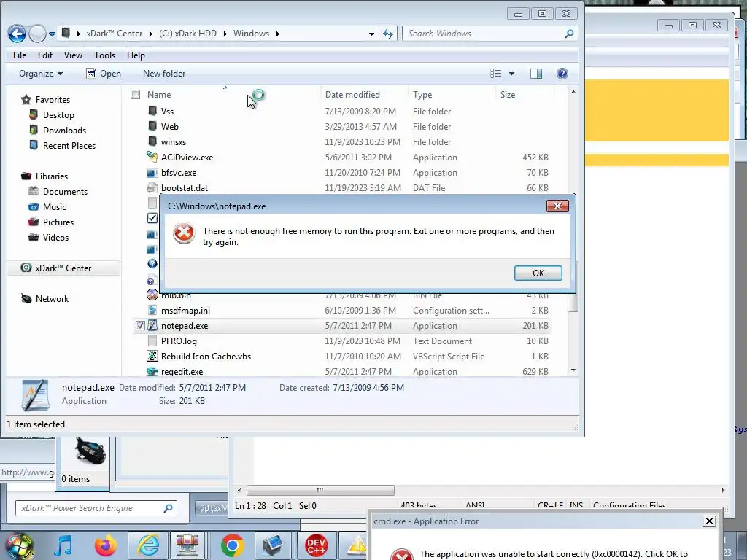Viewport: 747px width, 560px height.
Task: Open the Pictures library in the sidebar
Action: pyautogui.click(x=52, y=222)
